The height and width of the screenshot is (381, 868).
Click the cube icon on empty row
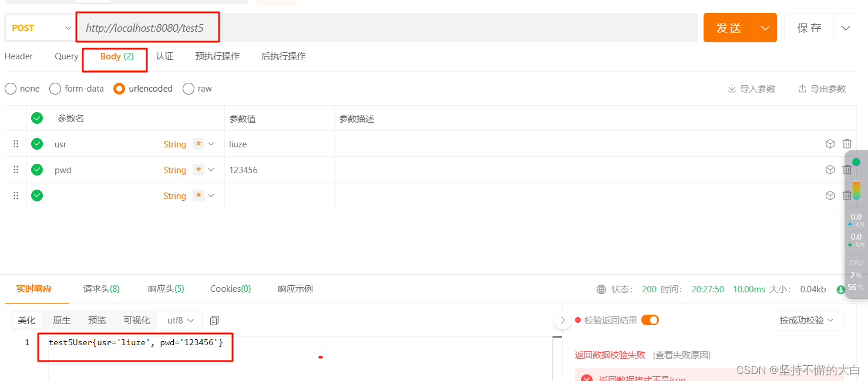[830, 195]
